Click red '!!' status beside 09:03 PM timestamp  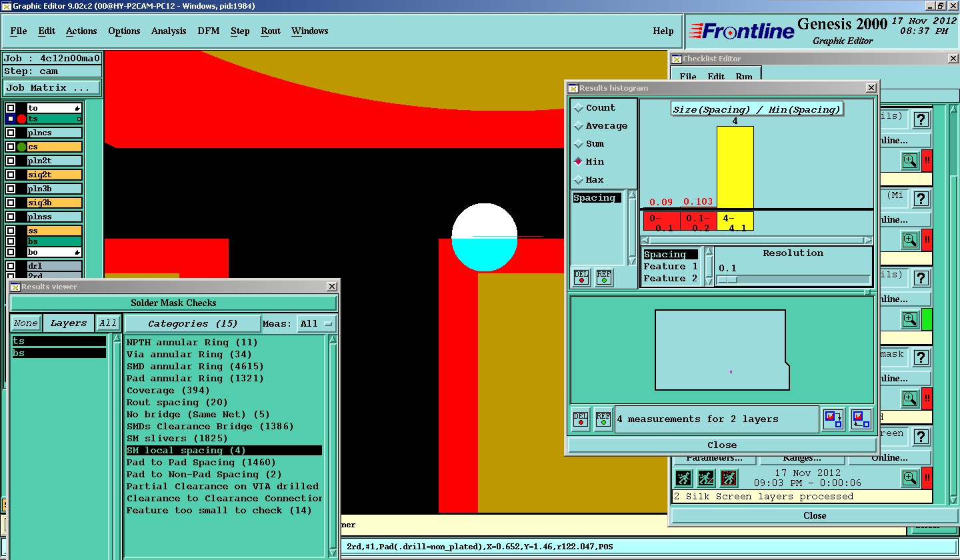927,477
